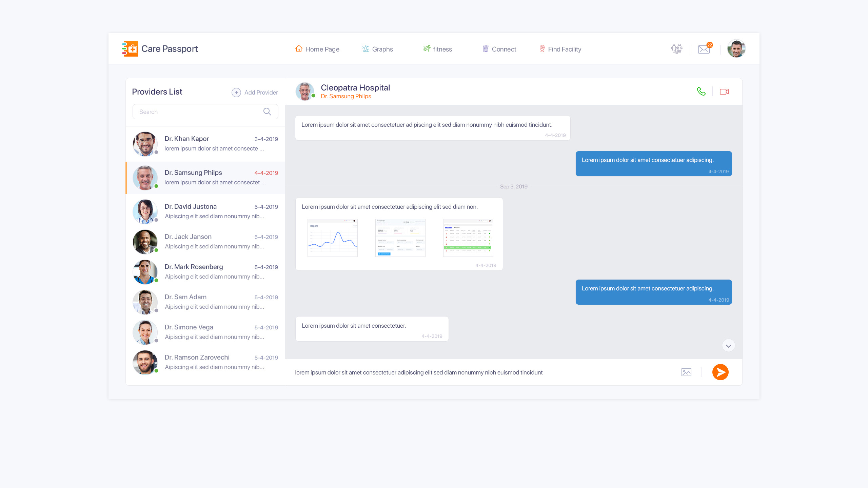Click the Sep 3, 2019 date separator

pos(514,187)
